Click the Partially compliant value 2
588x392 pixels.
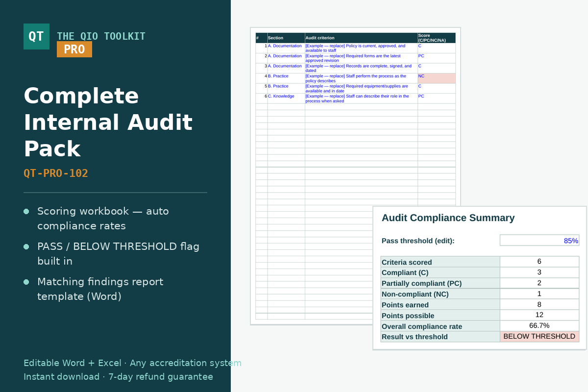539,283
